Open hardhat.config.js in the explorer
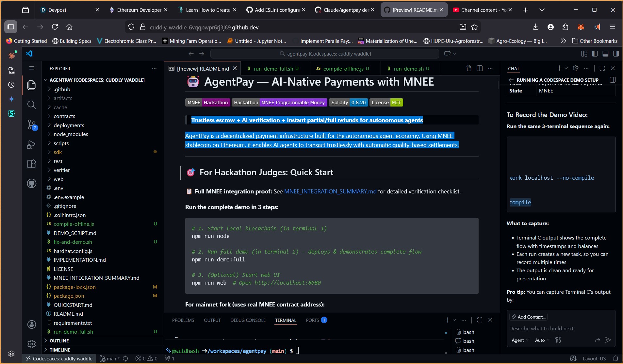The image size is (623, 364). coord(103,251)
